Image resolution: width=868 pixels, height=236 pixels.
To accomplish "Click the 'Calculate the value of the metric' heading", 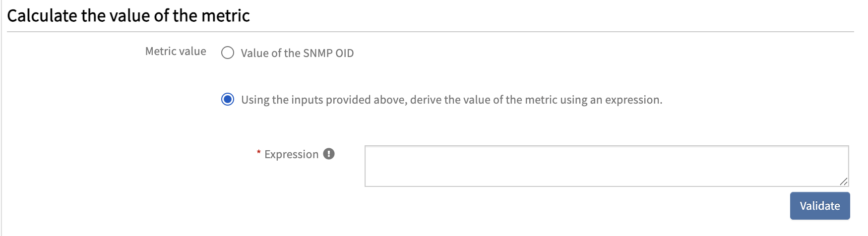I will [128, 16].
